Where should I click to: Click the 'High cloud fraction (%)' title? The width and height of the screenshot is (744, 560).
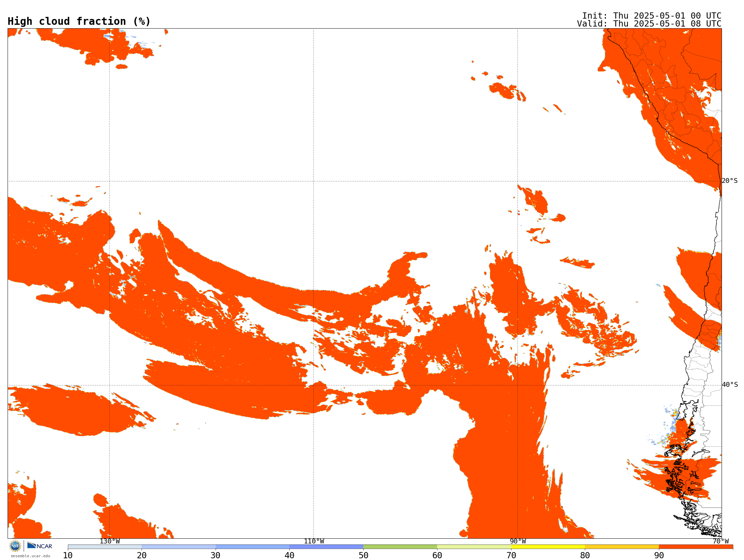(x=79, y=21)
